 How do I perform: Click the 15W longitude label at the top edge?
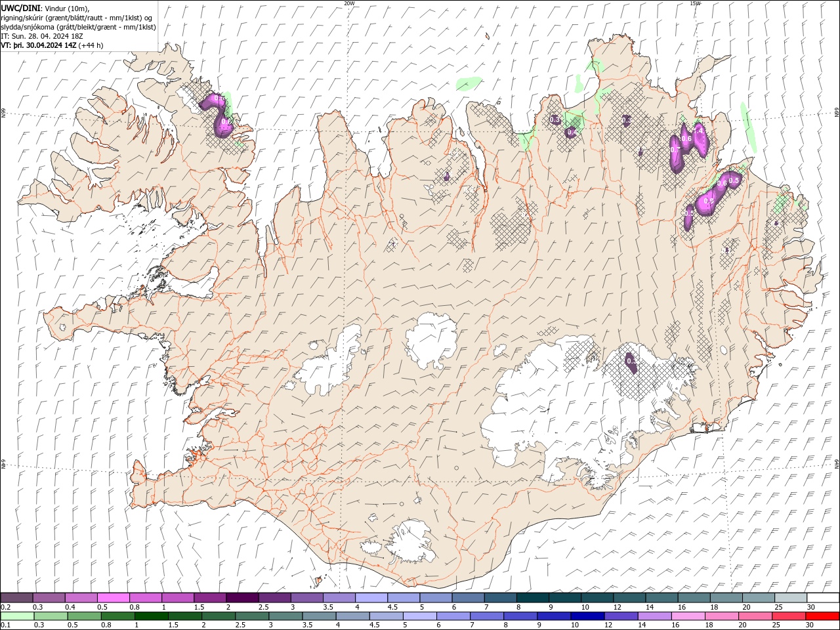(695, 3)
